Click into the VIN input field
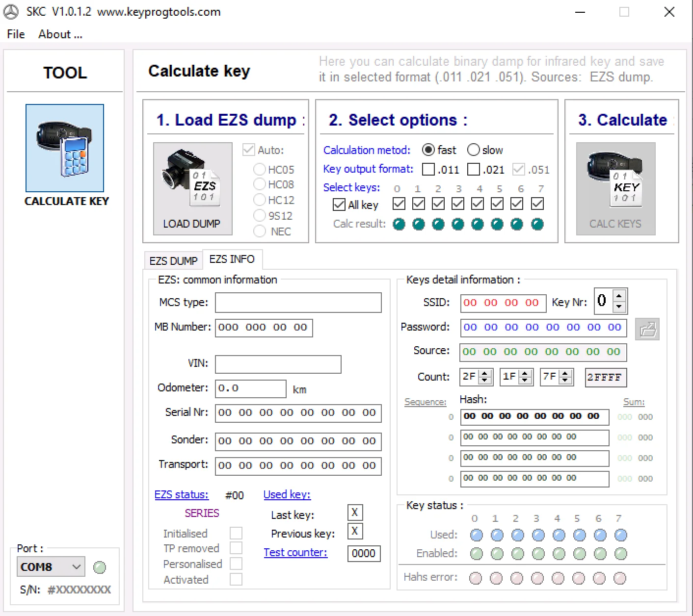 click(278, 364)
